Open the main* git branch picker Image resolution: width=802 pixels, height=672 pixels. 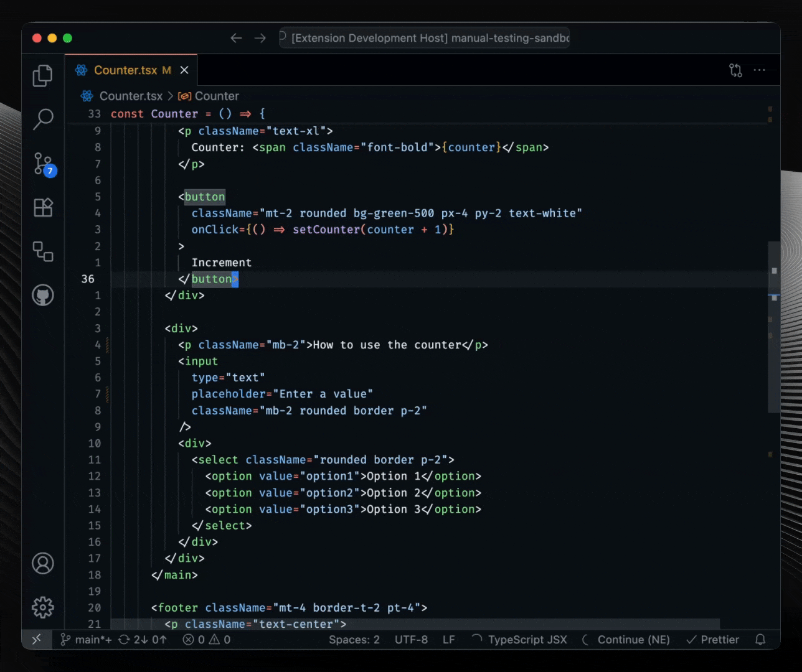[86, 640]
